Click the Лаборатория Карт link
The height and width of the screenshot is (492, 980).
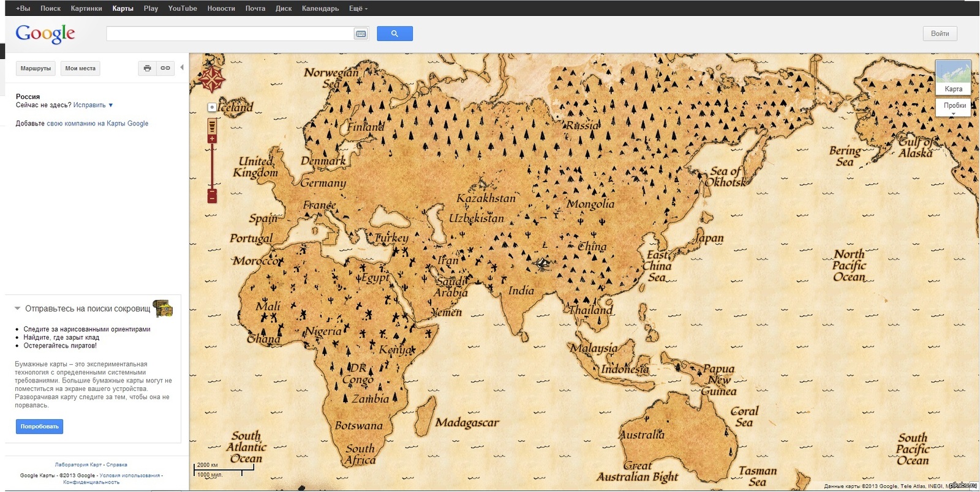coord(78,465)
